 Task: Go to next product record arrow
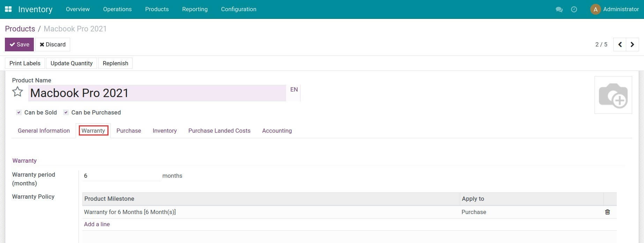tap(632, 45)
